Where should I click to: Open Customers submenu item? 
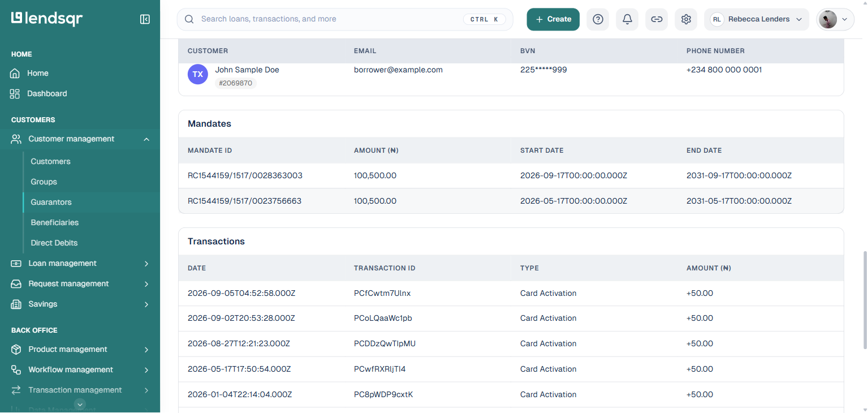pyautogui.click(x=51, y=162)
